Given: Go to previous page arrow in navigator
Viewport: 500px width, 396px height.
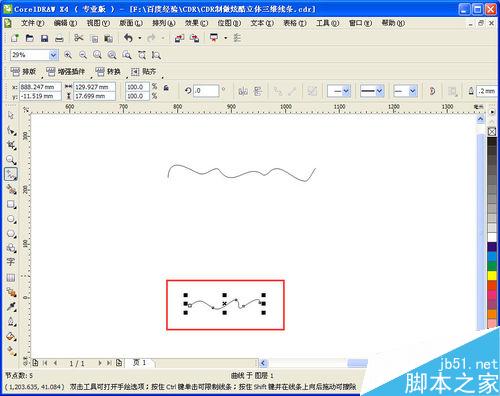Looking at the screenshot, I should click(x=55, y=363).
